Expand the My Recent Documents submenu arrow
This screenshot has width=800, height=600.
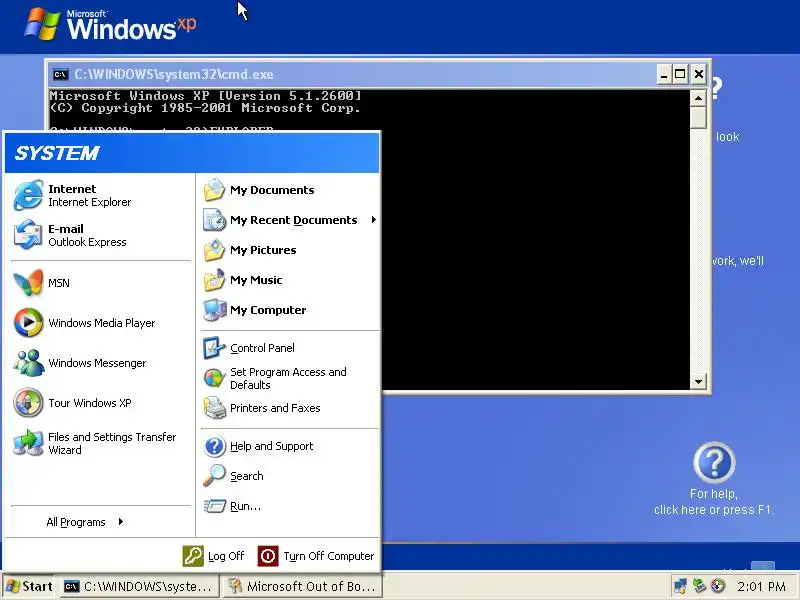pyautogui.click(x=373, y=220)
